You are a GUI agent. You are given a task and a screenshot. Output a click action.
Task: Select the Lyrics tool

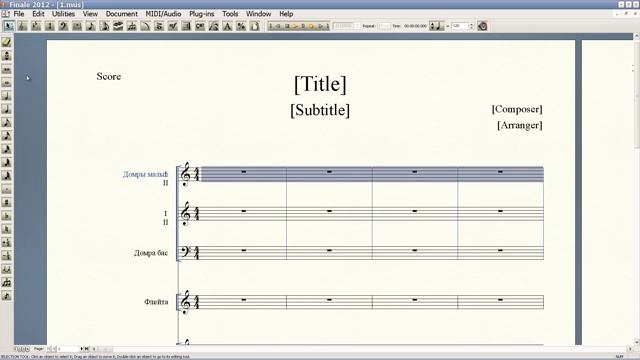[x=214, y=26]
